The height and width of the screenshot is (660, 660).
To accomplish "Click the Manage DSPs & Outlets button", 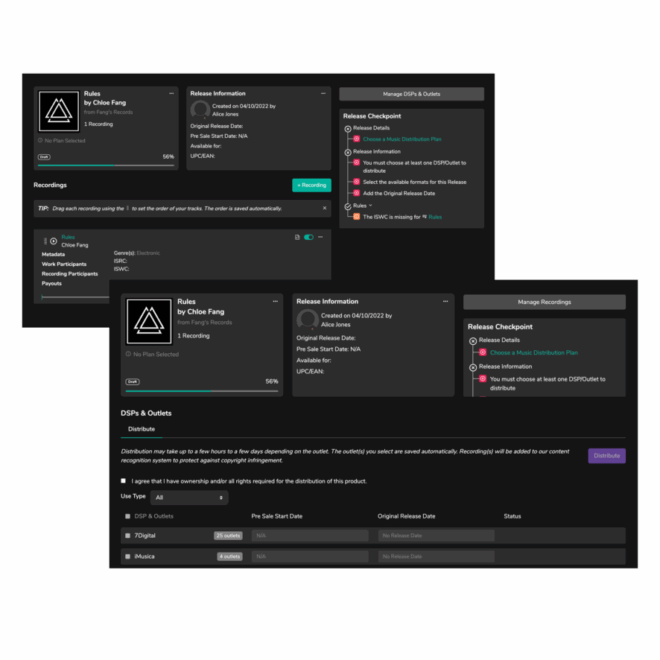I will click(x=411, y=94).
